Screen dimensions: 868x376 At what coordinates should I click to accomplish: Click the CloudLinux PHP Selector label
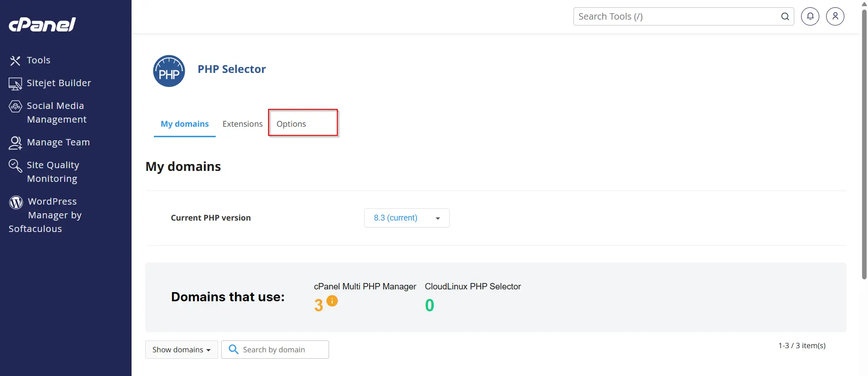tap(473, 286)
